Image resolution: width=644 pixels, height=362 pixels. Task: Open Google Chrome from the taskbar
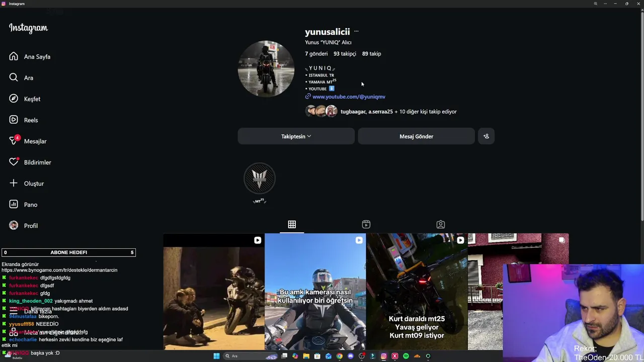click(x=340, y=356)
